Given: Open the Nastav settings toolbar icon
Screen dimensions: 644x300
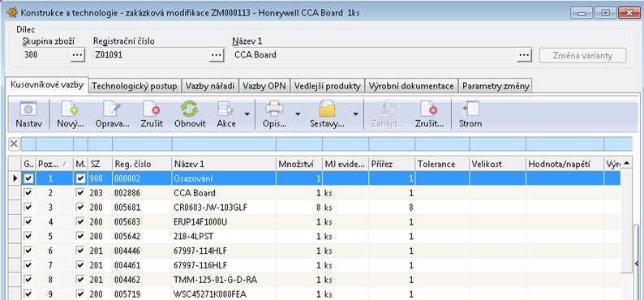Looking at the screenshot, I should [x=28, y=115].
